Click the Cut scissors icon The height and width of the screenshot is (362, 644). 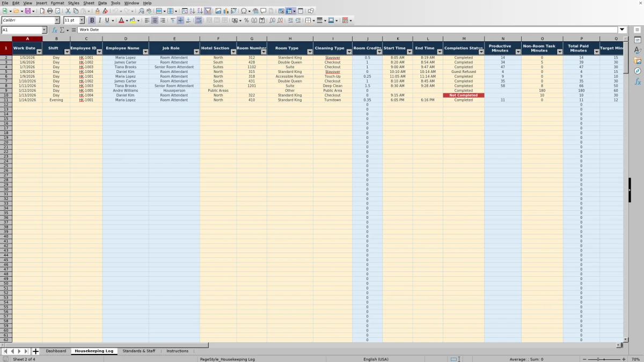pos(68,11)
